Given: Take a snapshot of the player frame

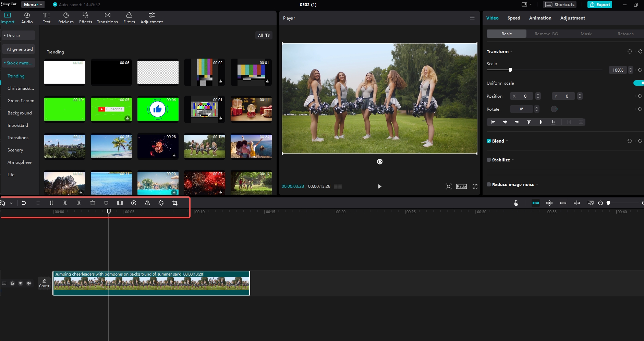Looking at the screenshot, I should point(448,186).
